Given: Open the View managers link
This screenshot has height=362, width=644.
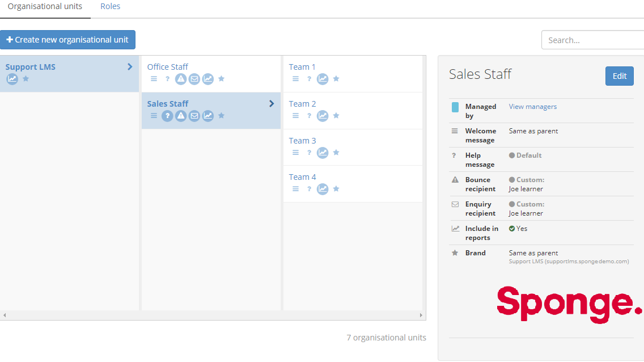Looking at the screenshot, I should pyautogui.click(x=532, y=107).
